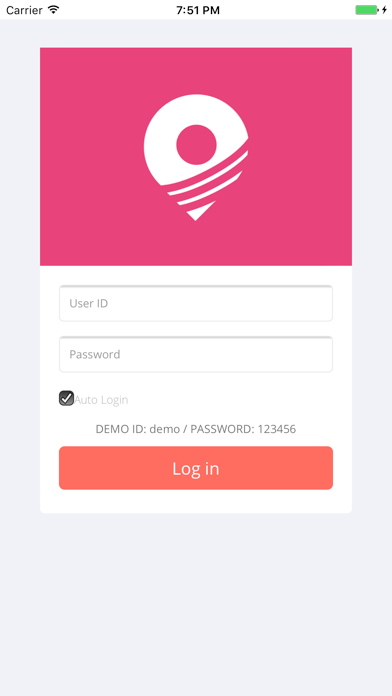Screen dimensions: 392x696
Task: Click the checkmark inside the Auto Login box
Action: tap(67, 398)
